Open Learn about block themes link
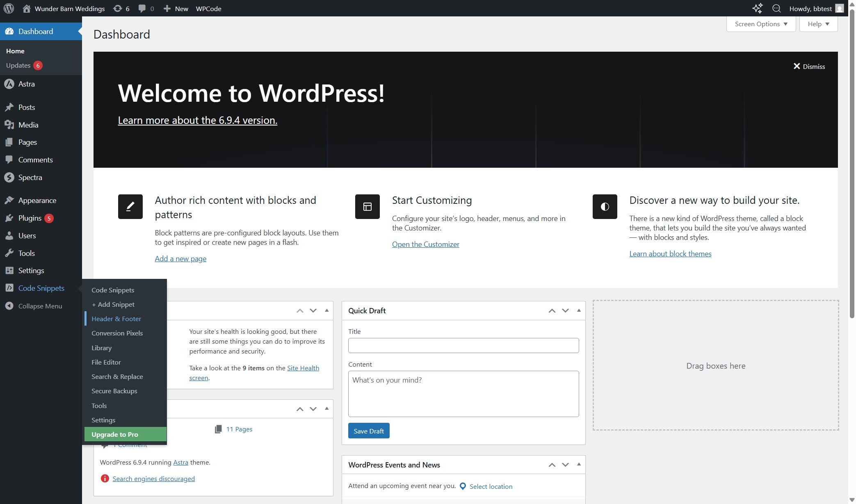 (670, 254)
